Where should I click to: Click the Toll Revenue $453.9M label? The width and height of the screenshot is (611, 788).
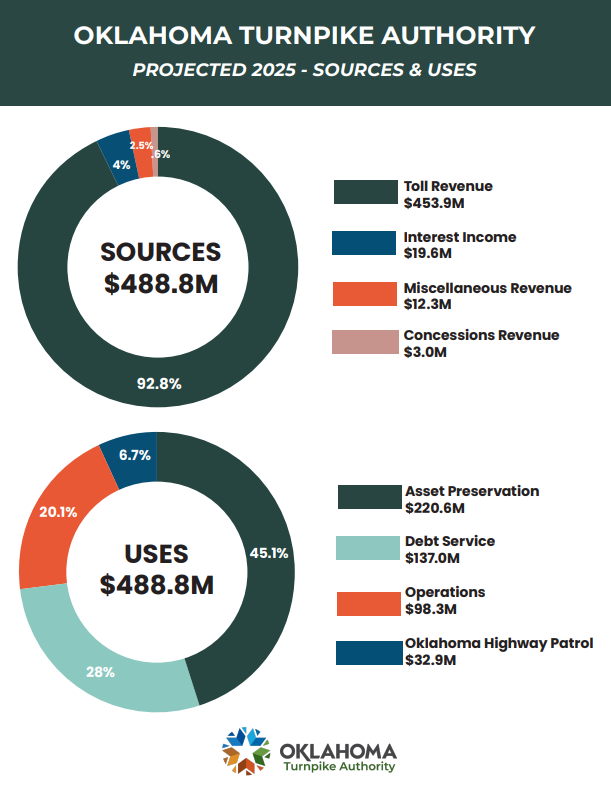[448, 194]
